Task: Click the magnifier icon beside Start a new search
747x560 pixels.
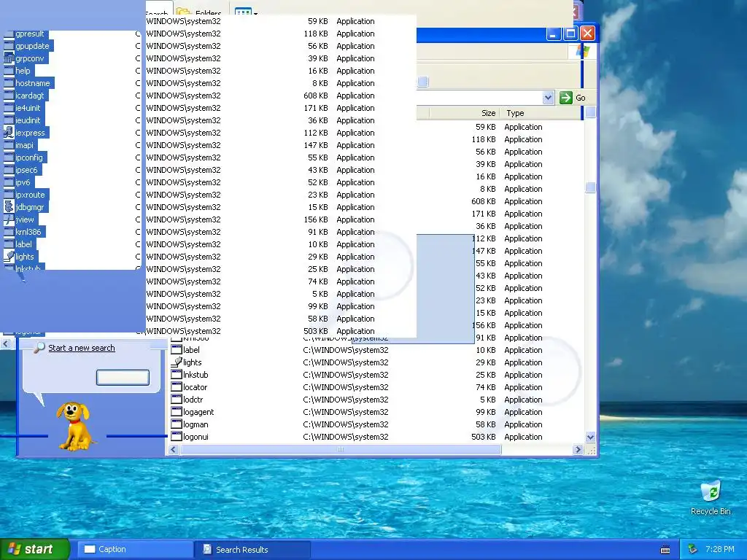Action: (x=39, y=348)
